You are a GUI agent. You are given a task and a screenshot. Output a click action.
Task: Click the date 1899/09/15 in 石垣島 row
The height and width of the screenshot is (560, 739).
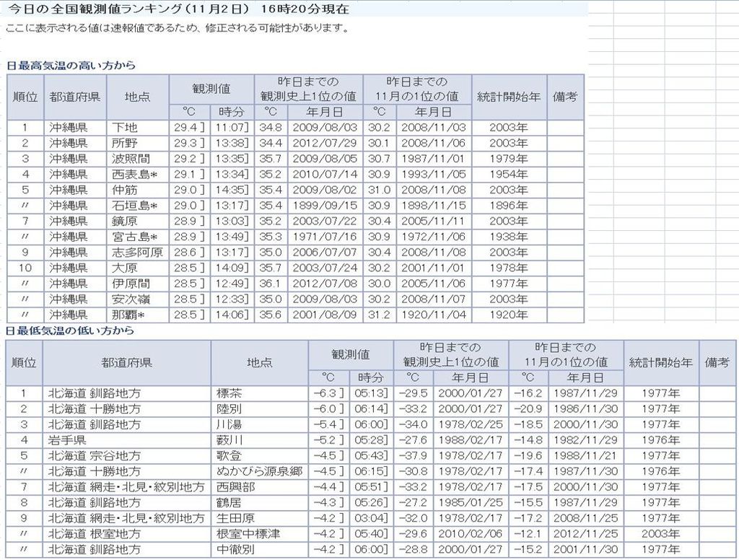coord(325,205)
